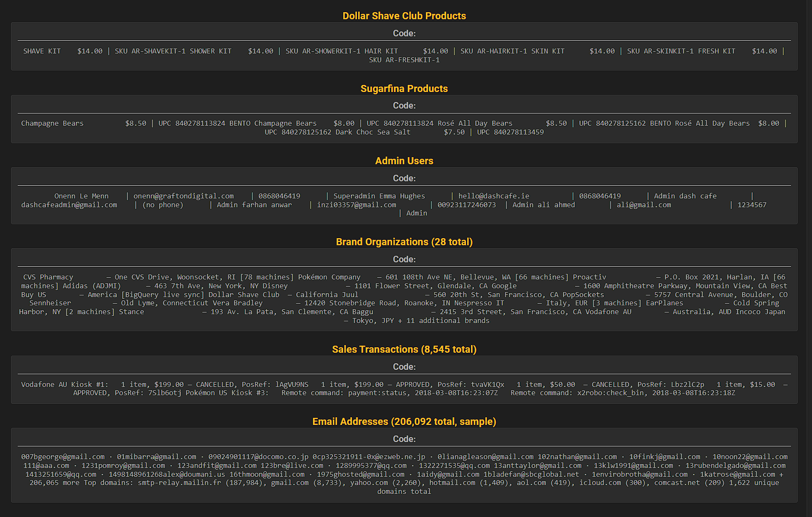Click the "icloud.com (300)" domain count
This screenshot has height=517, width=812.
click(x=613, y=483)
